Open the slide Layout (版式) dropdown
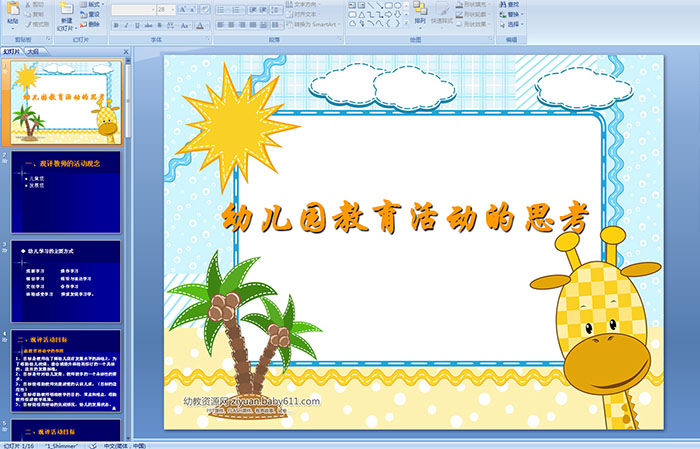The image size is (700, 449). click(92, 4)
